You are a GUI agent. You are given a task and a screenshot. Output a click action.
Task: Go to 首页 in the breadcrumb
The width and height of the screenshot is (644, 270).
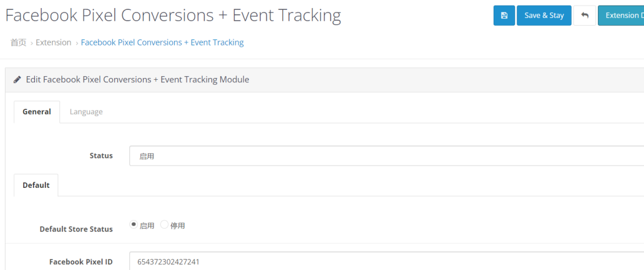tap(18, 42)
